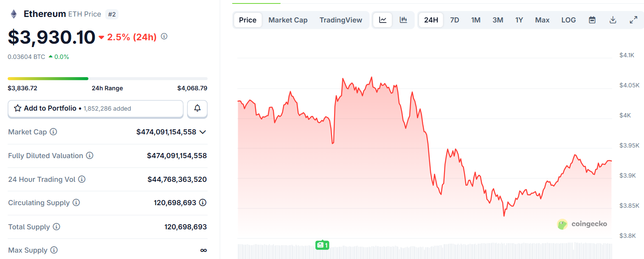The height and width of the screenshot is (259, 644).
Task: Expand chart to fullscreen
Action: point(633,20)
